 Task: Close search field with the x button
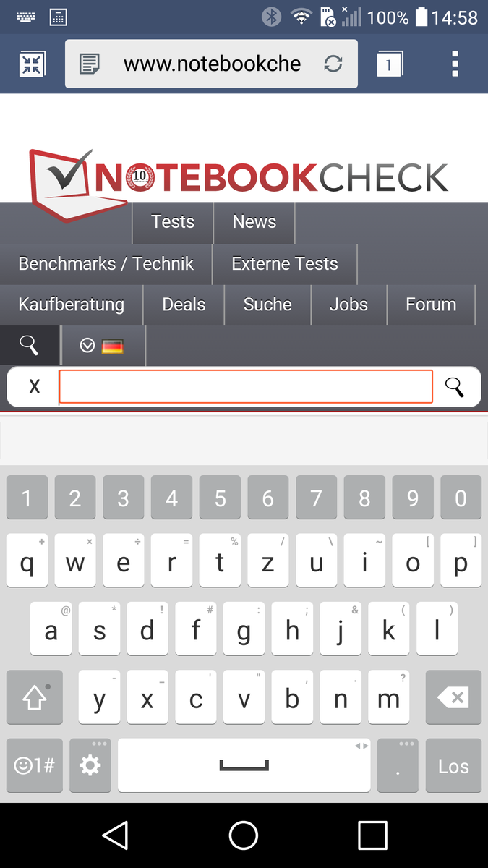(x=34, y=386)
